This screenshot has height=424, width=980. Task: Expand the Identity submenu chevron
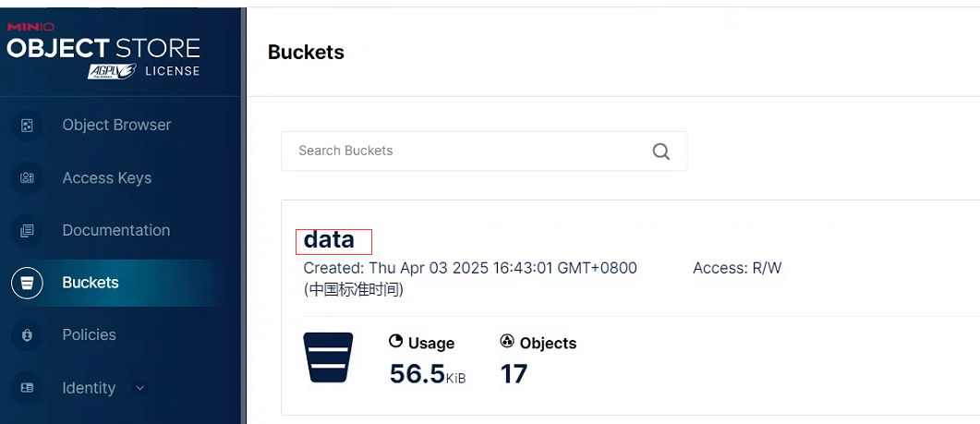tap(140, 388)
